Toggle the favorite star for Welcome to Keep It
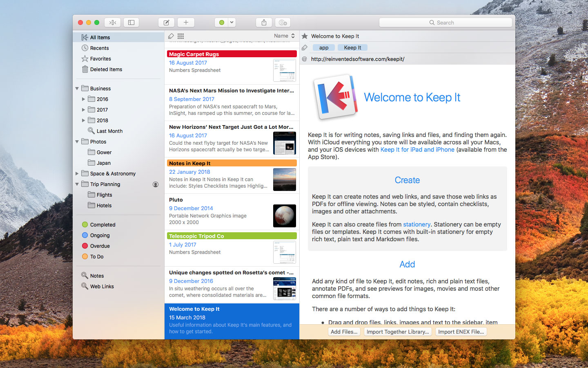Viewport: 588px width, 368px height. (x=305, y=36)
